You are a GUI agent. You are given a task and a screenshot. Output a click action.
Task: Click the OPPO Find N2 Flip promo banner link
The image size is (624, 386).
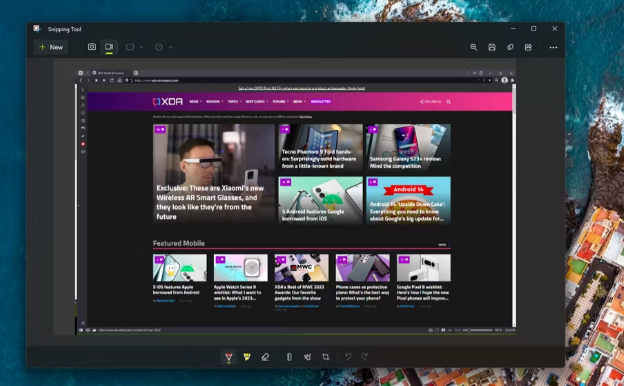tap(301, 88)
